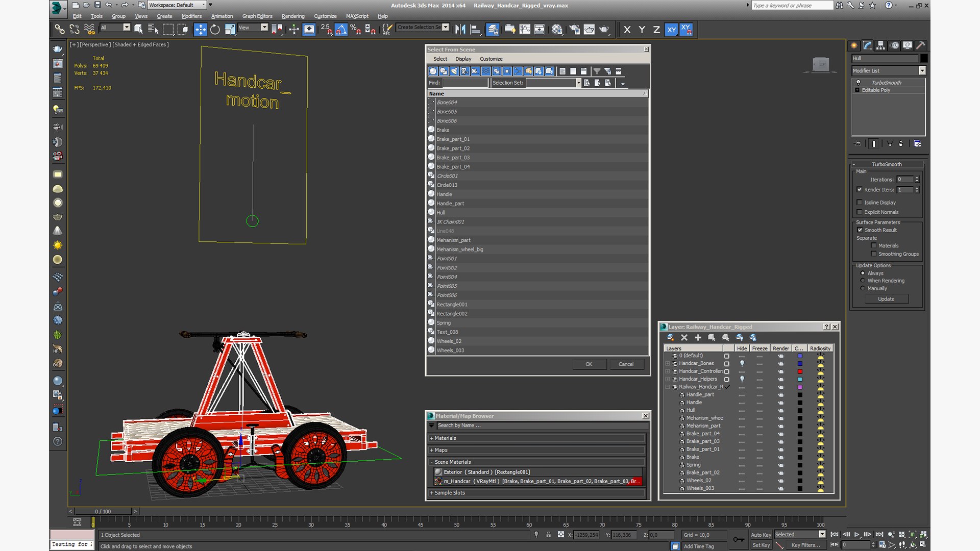The height and width of the screenshot is (551, 980).
Task: Click the Find field in Select From Scene
Action: coord(465,83)
